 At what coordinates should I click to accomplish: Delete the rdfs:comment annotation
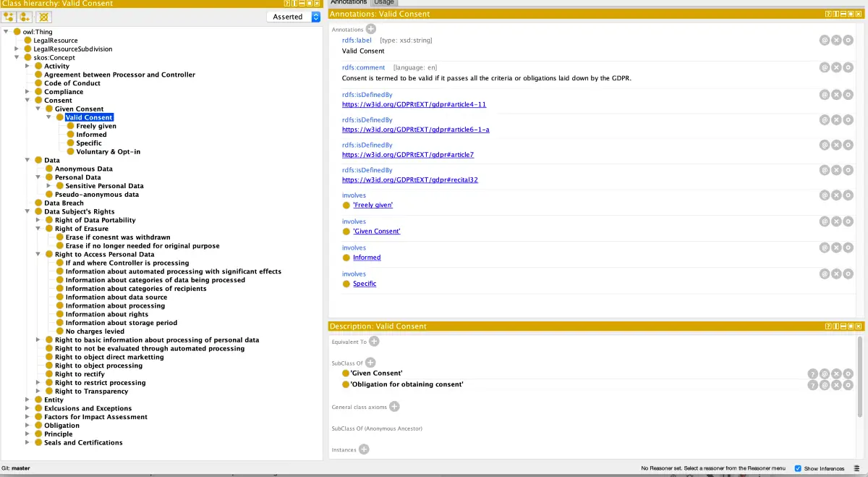(x=836, y=67)
